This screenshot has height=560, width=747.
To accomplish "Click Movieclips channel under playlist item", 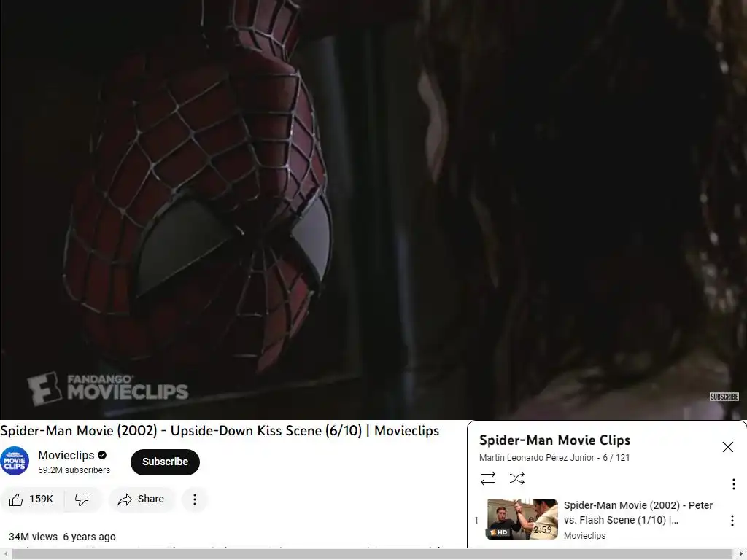I will point(584,536).
